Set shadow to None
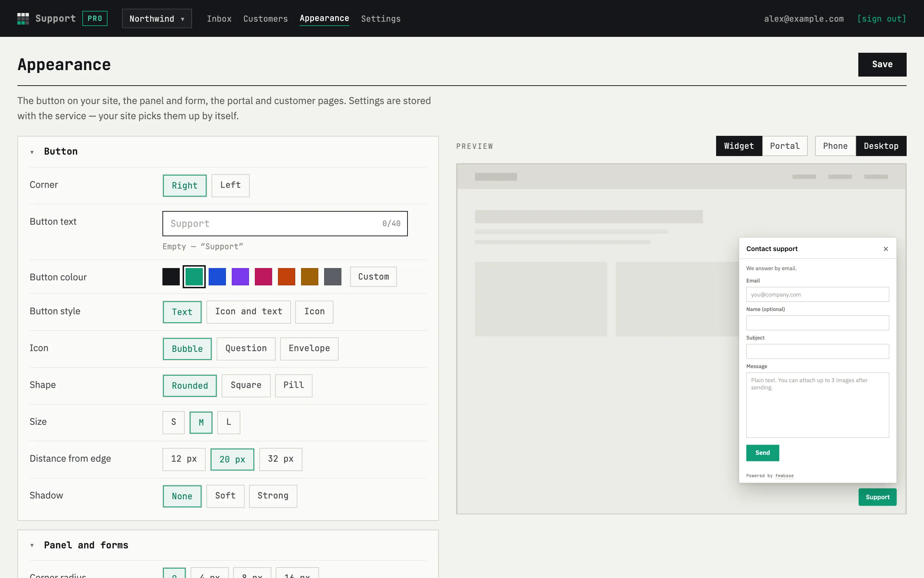Image resolution: width=924 pixels, height=578 pixels. tap(182, 496)
